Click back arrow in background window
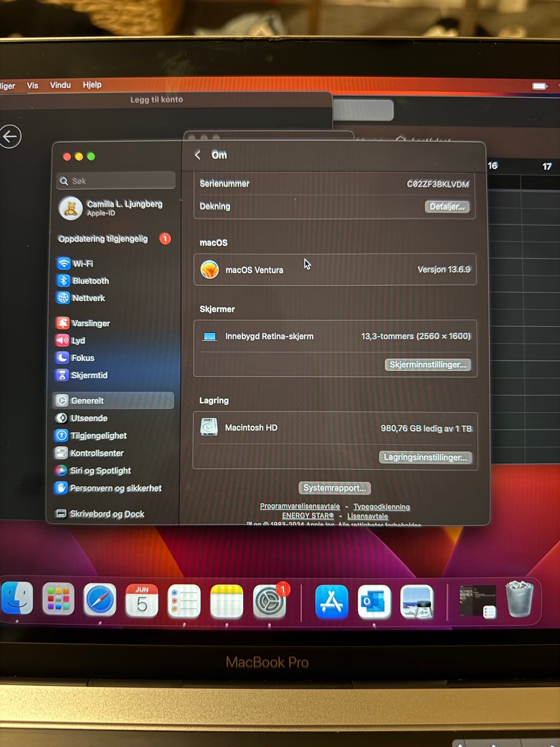The image size is (560, 747). 10,137
